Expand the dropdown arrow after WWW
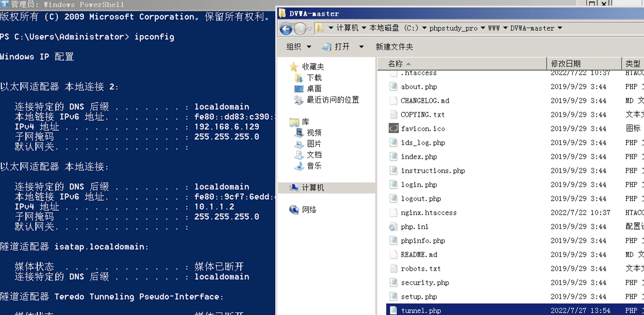 (x=505, y=28)
